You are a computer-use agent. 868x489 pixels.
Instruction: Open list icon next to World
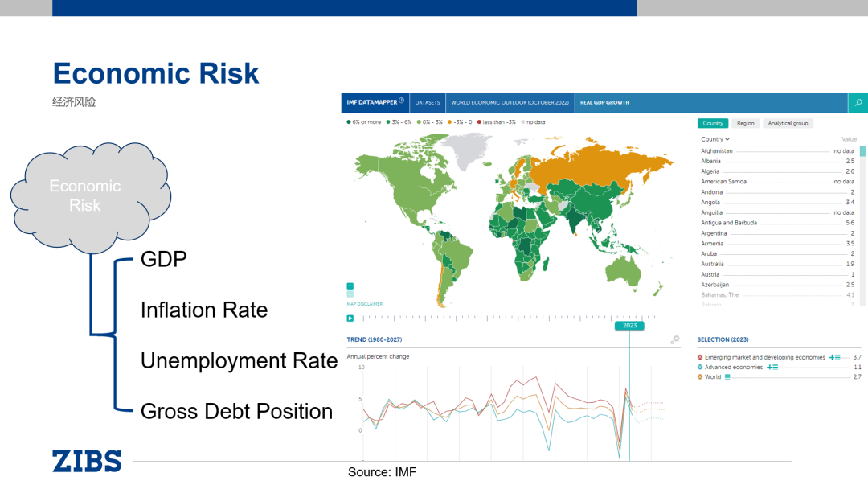tap(727, 377)
